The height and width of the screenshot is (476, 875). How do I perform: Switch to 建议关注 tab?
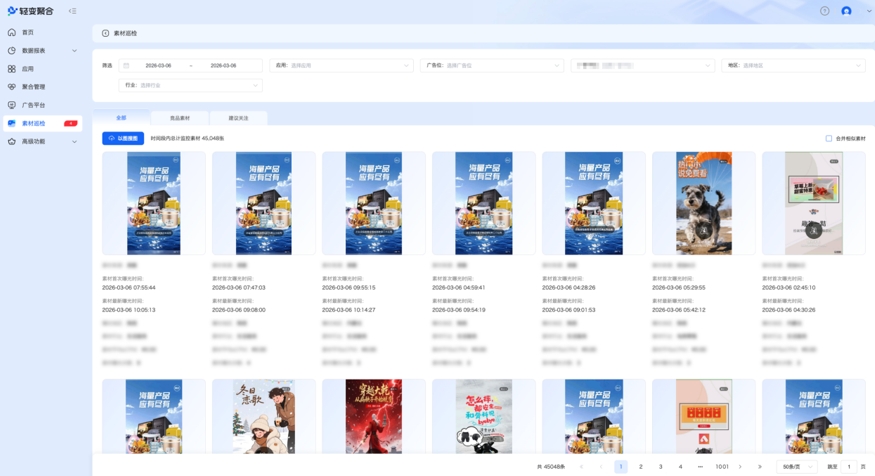(238, 118)
